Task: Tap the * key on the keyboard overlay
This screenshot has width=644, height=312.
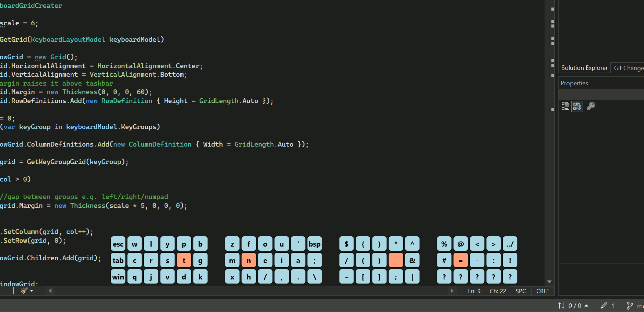Action: (x=396, y=244)
